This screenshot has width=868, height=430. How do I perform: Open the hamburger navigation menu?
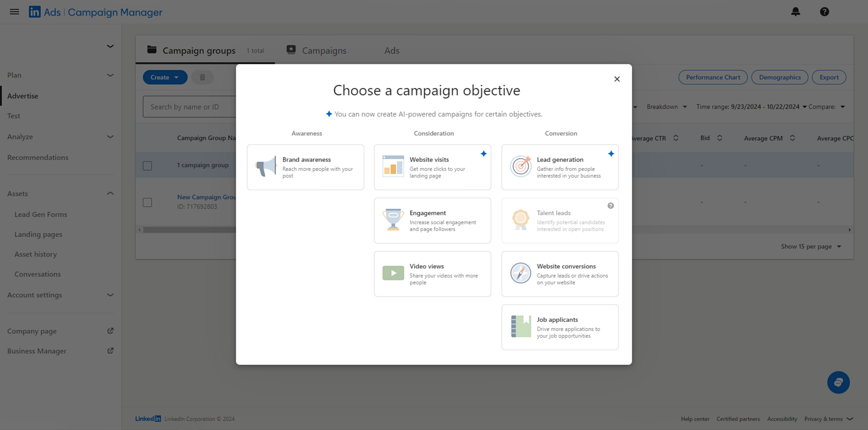click(x=14, y=12)
